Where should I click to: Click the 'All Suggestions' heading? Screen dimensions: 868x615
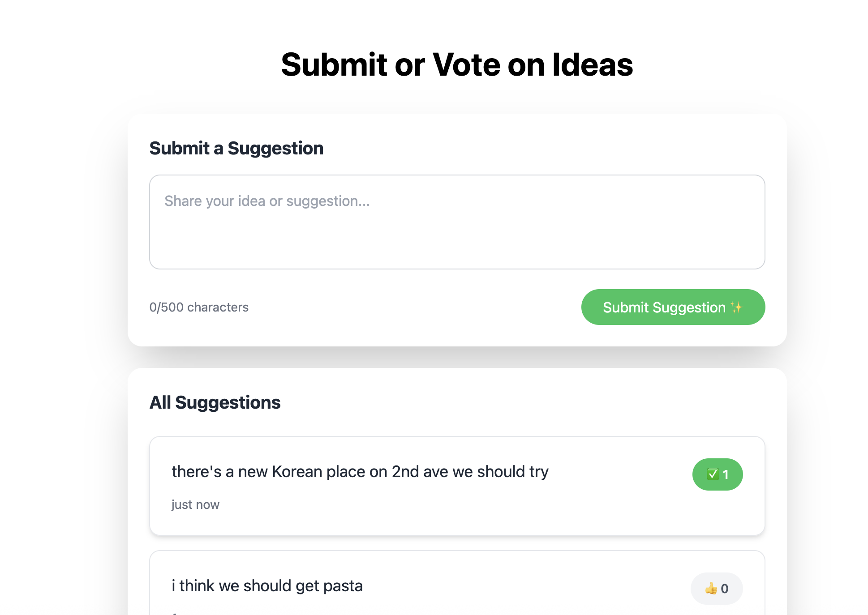tap(215, 402)
